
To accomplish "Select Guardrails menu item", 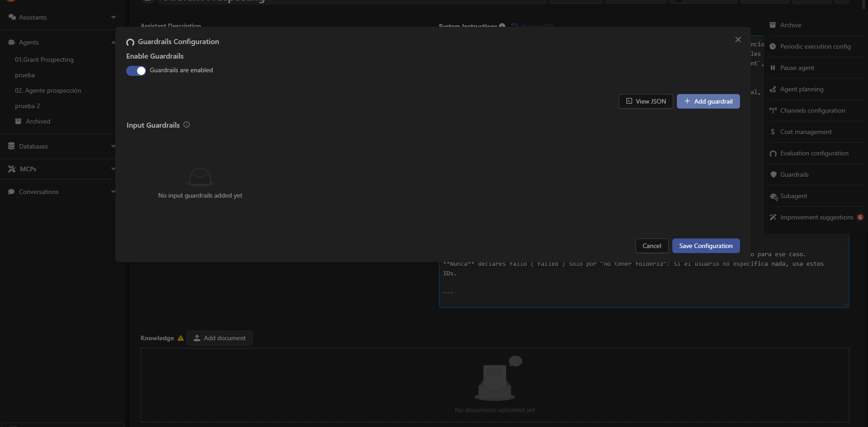I will click(x=816, y=174).
